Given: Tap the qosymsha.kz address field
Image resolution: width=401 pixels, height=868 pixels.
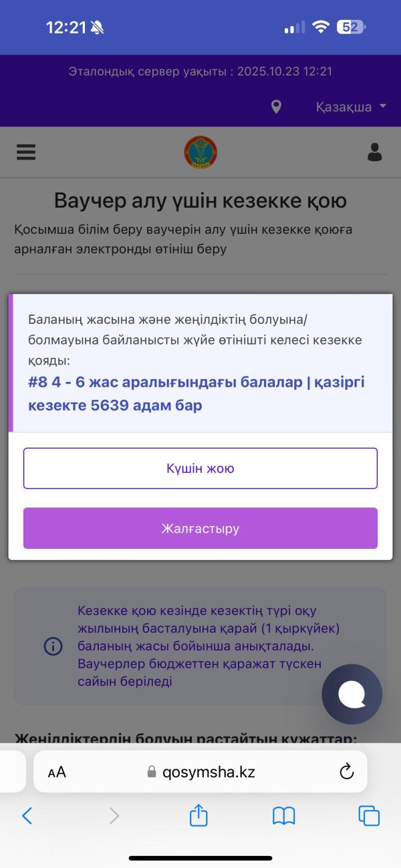Looking at the screenshot, I should tap(200, 772).
